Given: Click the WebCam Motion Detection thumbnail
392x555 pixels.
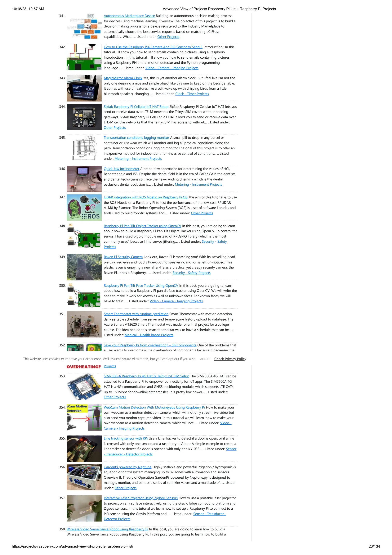Looking at the screenshot, I should (84, 417).
